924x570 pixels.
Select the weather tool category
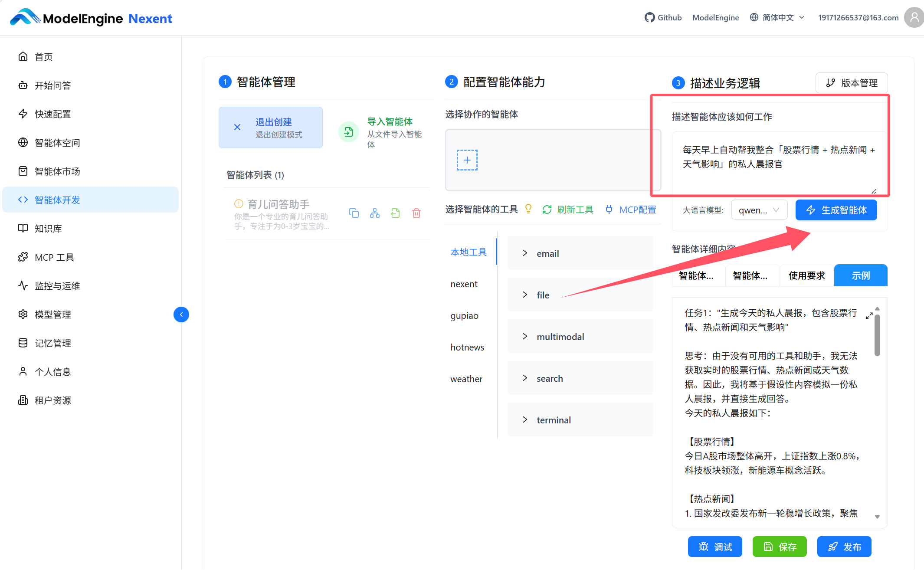[x=466, y=379]
